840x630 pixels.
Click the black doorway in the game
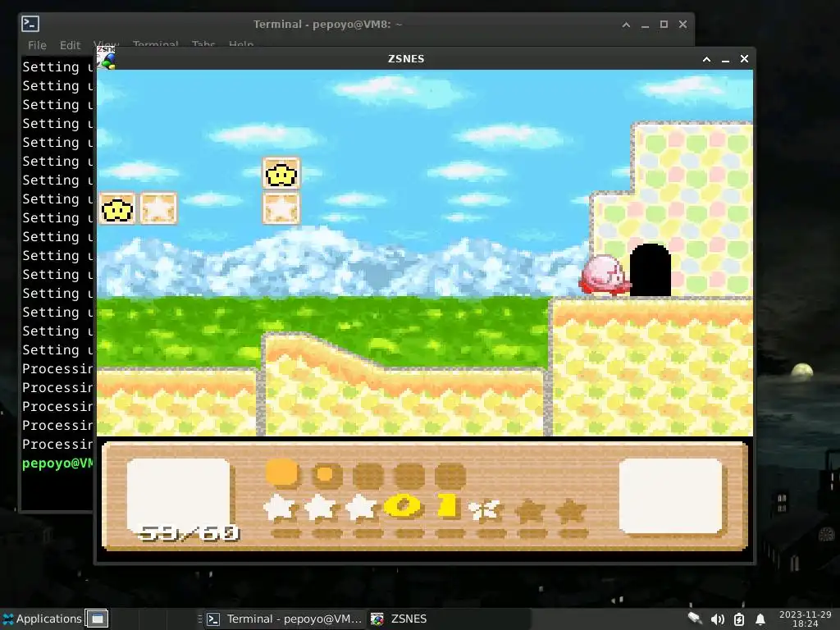[651, 270]
